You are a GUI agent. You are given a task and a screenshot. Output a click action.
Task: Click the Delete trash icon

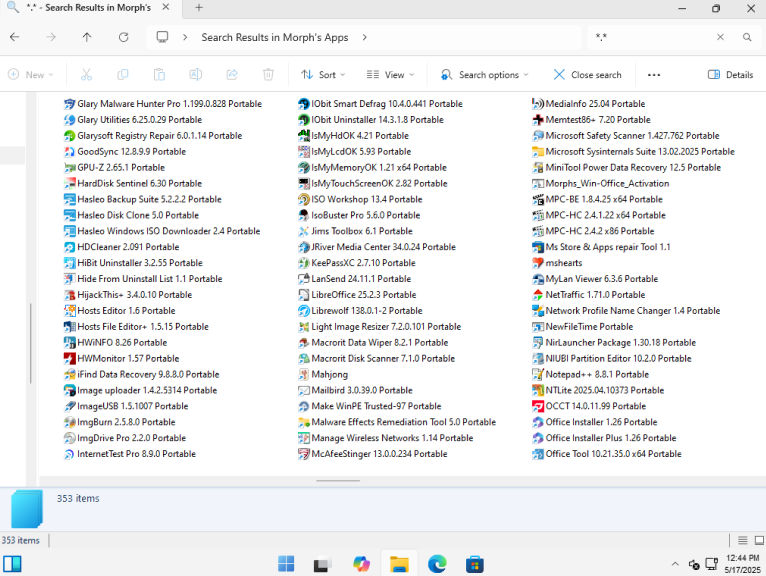coord(268,75)
